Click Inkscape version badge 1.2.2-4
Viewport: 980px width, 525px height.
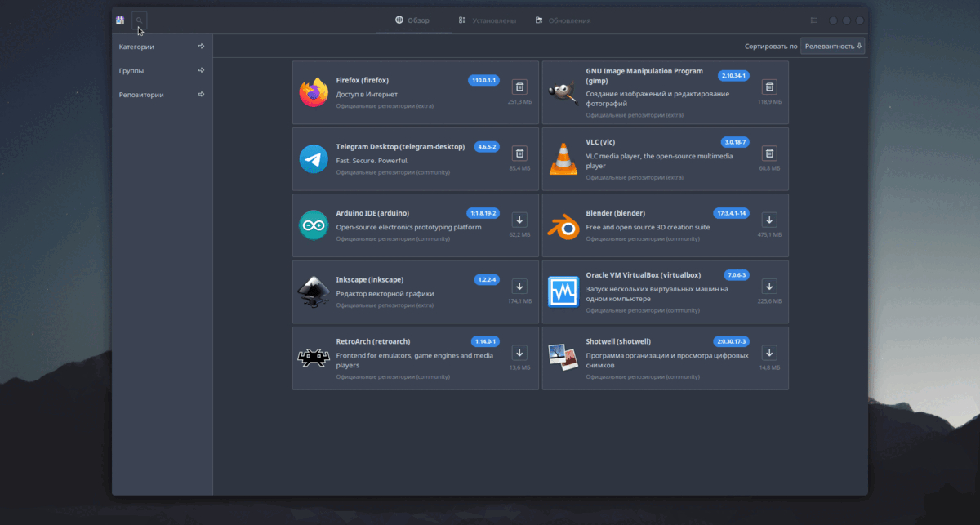click(487, 280)
